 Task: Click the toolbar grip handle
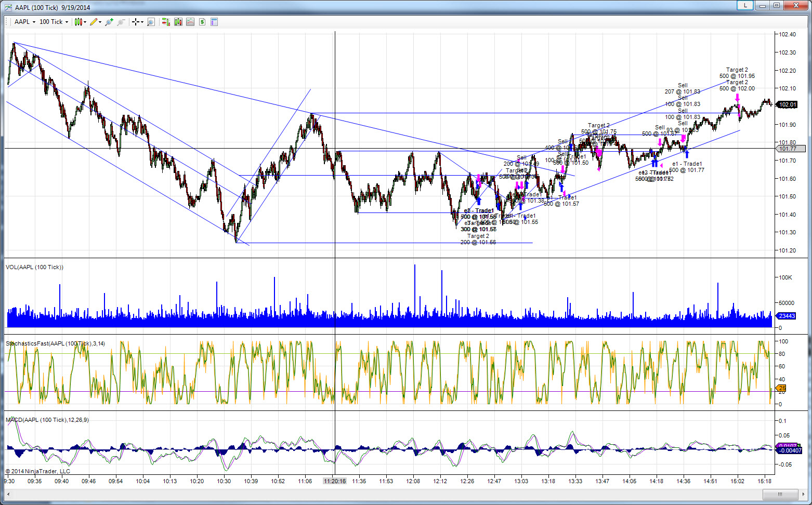point(7,22)
